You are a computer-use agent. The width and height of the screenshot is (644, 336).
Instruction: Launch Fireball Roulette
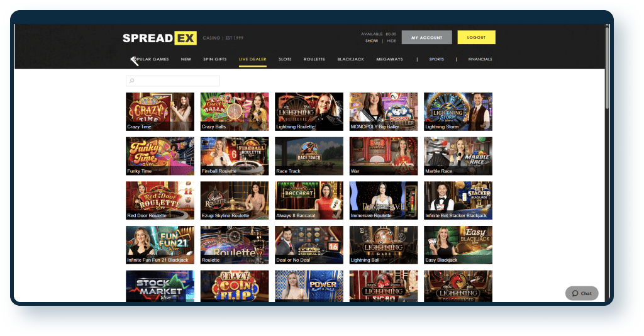(235, 156)
